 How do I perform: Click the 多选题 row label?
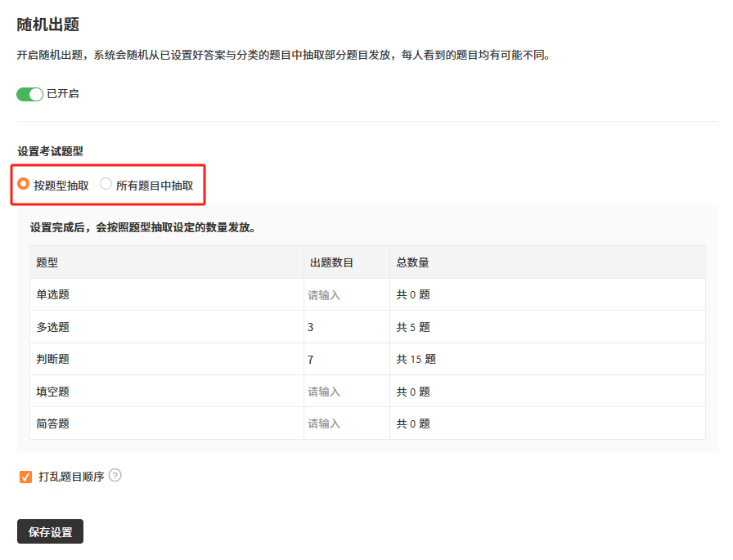coord(53,327)
